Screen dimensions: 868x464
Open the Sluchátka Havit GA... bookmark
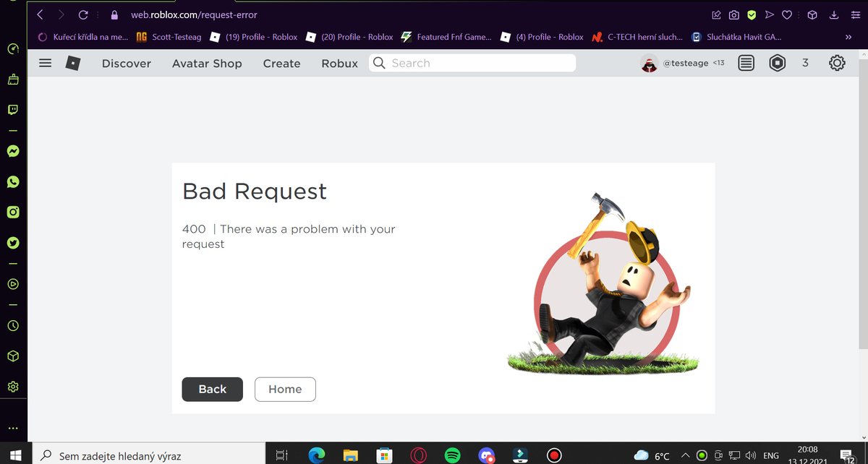736,37
